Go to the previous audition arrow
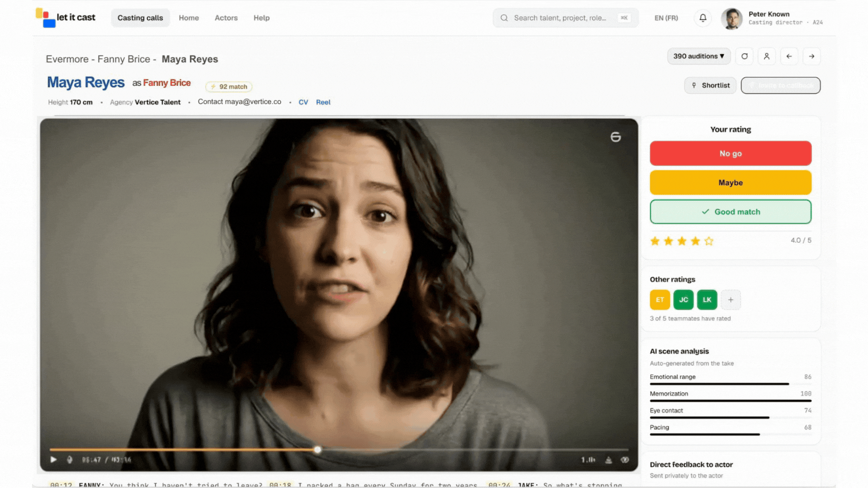Image resolution: width=868 pixels, height=488 pixels. tap(789, 56)
